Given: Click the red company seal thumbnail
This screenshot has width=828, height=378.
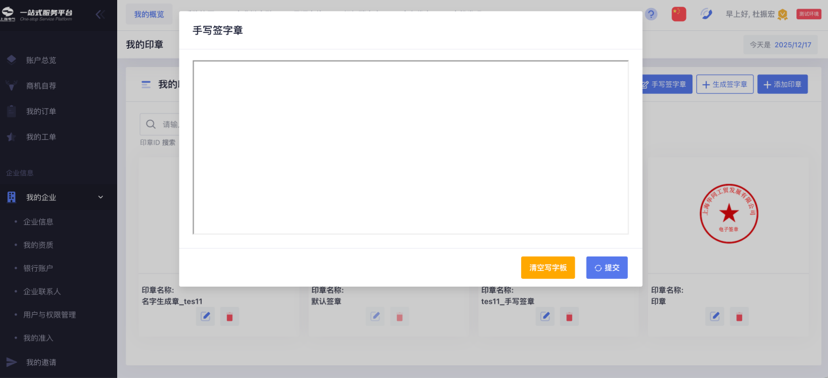Looking at the screenshot, I should (x=729, y=213).
